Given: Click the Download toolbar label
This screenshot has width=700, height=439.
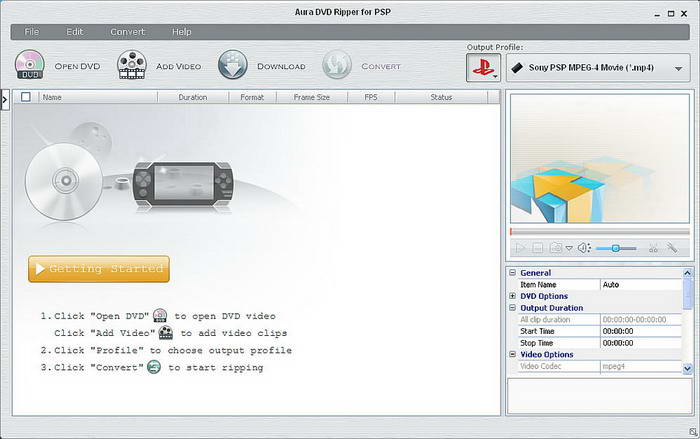Looking at the screenshot, I should (281, 66).
